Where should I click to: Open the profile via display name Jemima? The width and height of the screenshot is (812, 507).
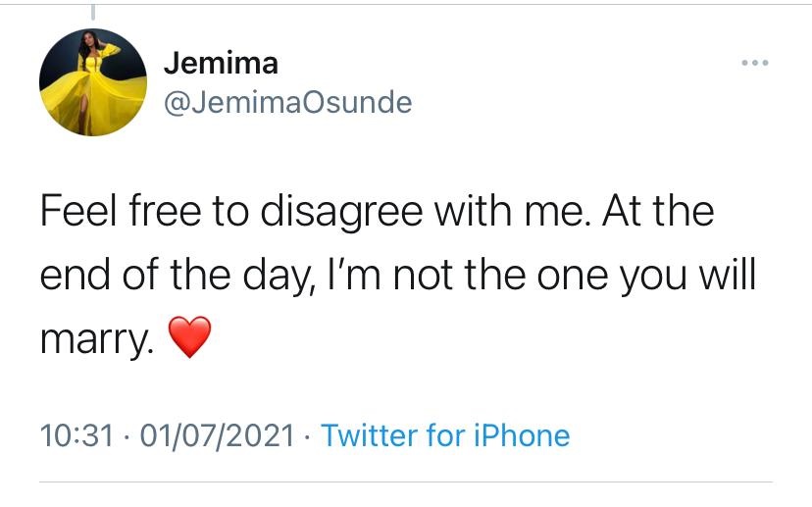coord(221,64)
